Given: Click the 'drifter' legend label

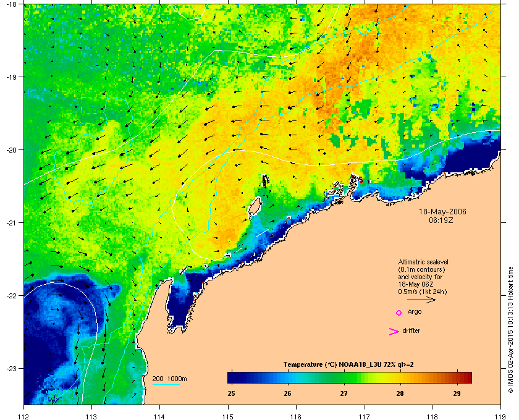Looking at the screenshot, I should tap(411, 330).
